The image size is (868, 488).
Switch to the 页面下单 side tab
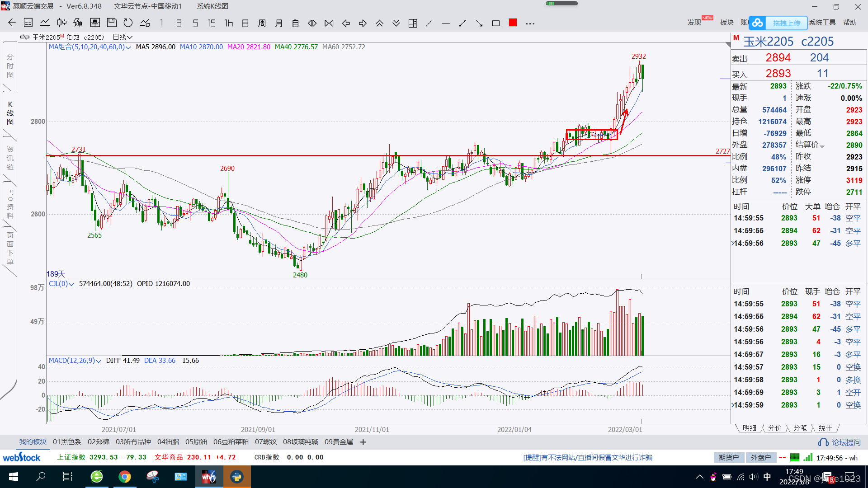pos(10,249)
